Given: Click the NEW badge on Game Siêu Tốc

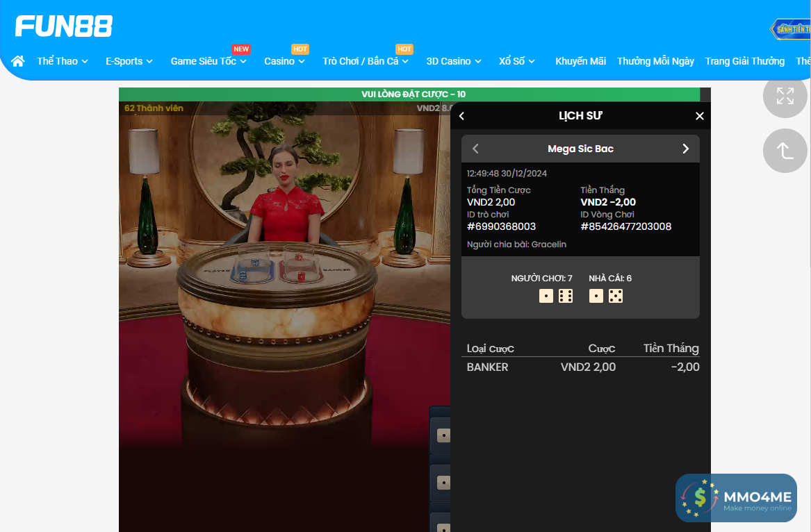Looking at the screenshot, I should point(241,49).
